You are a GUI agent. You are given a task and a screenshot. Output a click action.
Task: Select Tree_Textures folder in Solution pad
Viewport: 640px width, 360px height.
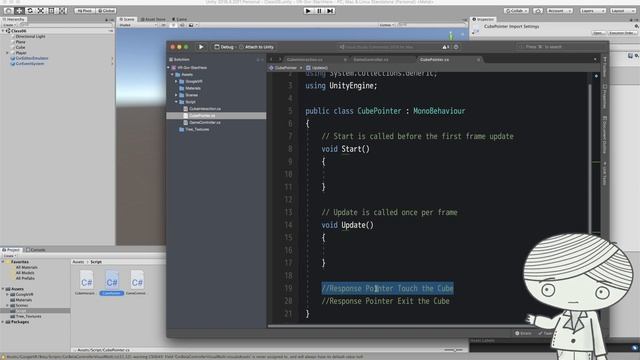pos(194,129)
